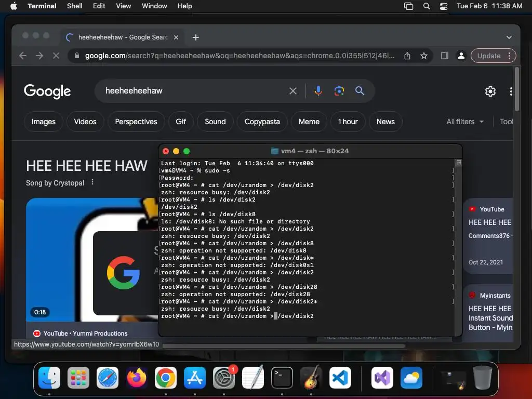
Task: Expand the All filters dropdown
Action: coord(465,122)
